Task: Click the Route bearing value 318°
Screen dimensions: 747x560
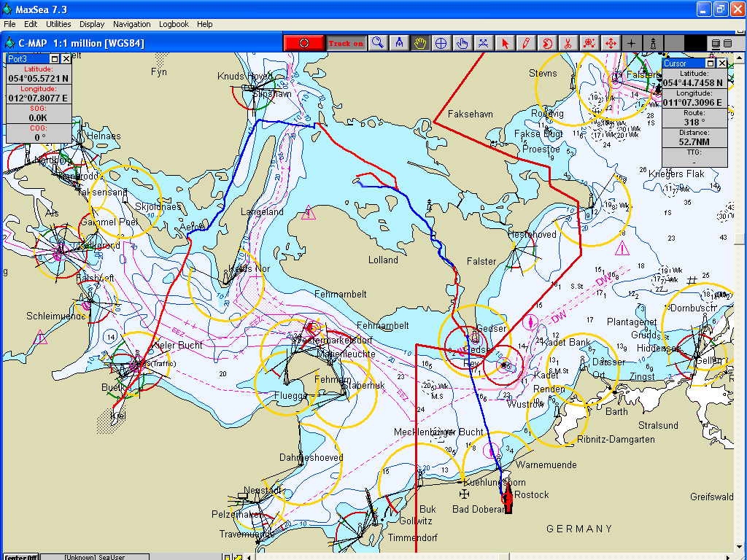Action: (694, 122)
